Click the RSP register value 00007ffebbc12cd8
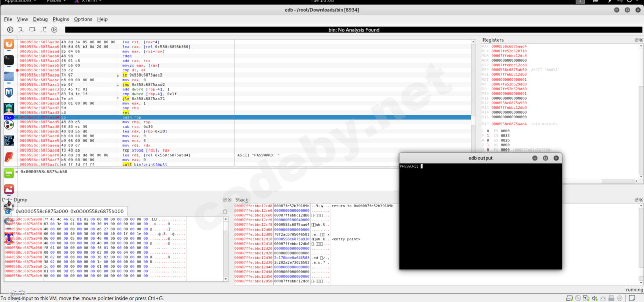Viewport: 644px width, 302px height. [x=509, y=65]
